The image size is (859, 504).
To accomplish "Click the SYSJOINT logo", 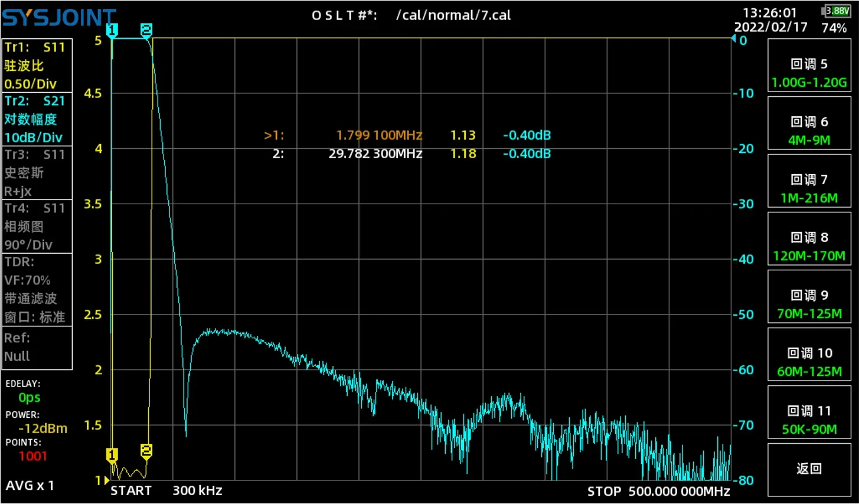I will click(x=59, y=18).
